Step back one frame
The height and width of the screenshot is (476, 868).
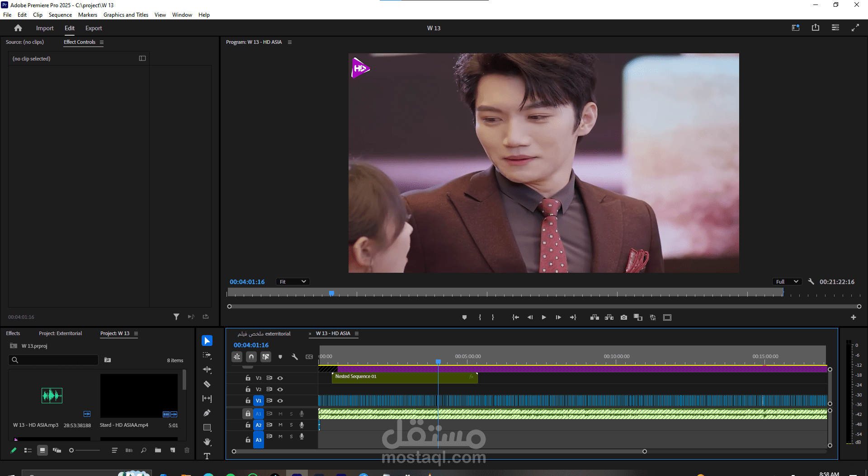click(530, 317)
